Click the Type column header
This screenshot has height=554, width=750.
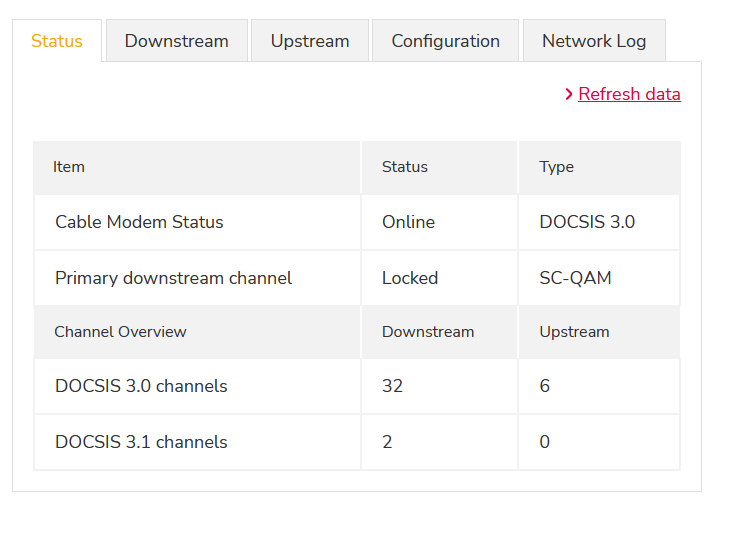(x=556, y=167)
